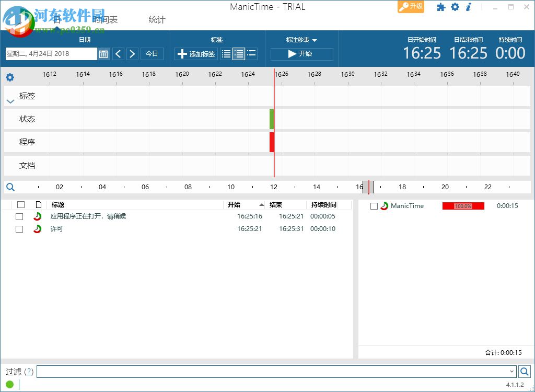Open the timeline settings gear on the left
Image resolution: width=535 pixels, height=392 pixels.
(9, 77)
